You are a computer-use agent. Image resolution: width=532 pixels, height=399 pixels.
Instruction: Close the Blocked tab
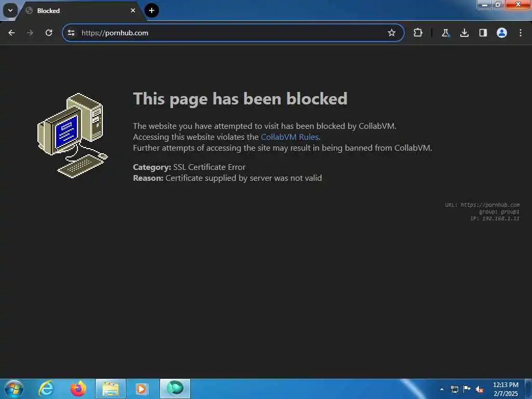[x=133, y=10]
